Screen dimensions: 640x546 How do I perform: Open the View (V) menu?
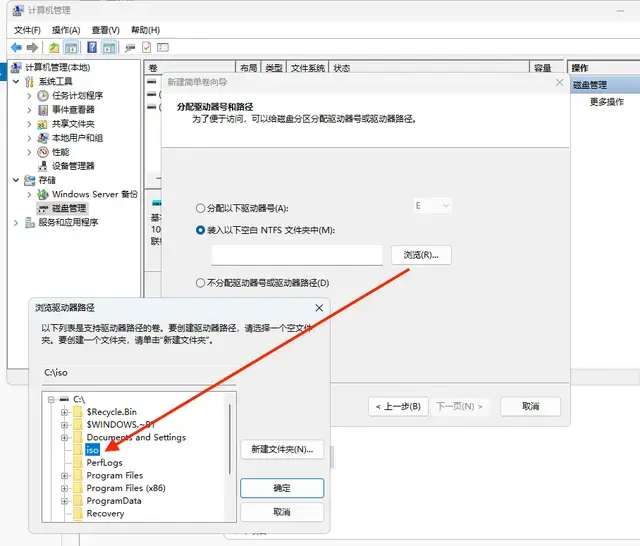click(x=105, y=30)
